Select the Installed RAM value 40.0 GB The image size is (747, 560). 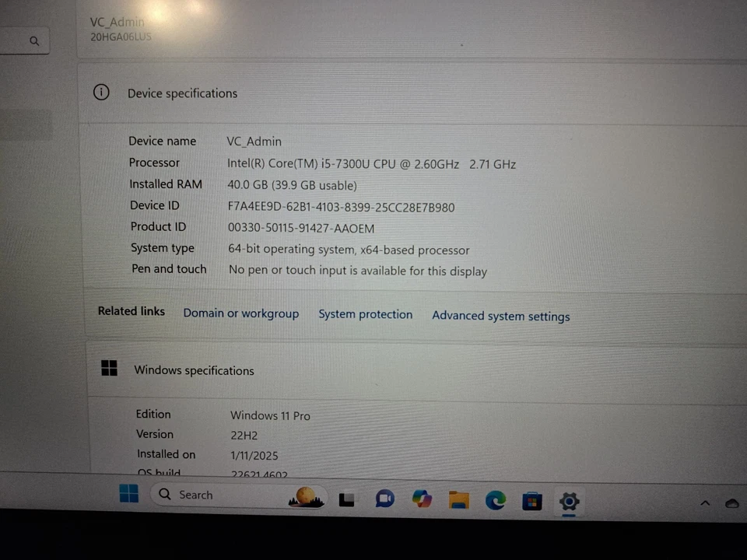[x=292, y=185]
